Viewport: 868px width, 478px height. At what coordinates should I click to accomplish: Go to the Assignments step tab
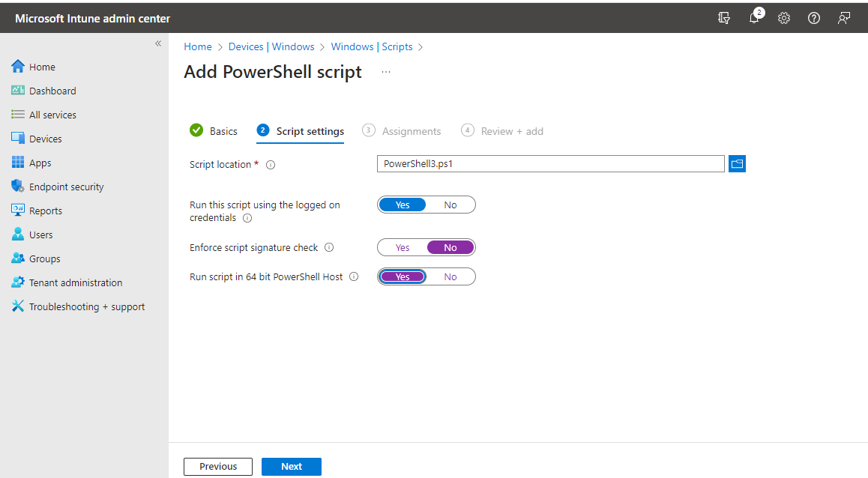(401, 131)
